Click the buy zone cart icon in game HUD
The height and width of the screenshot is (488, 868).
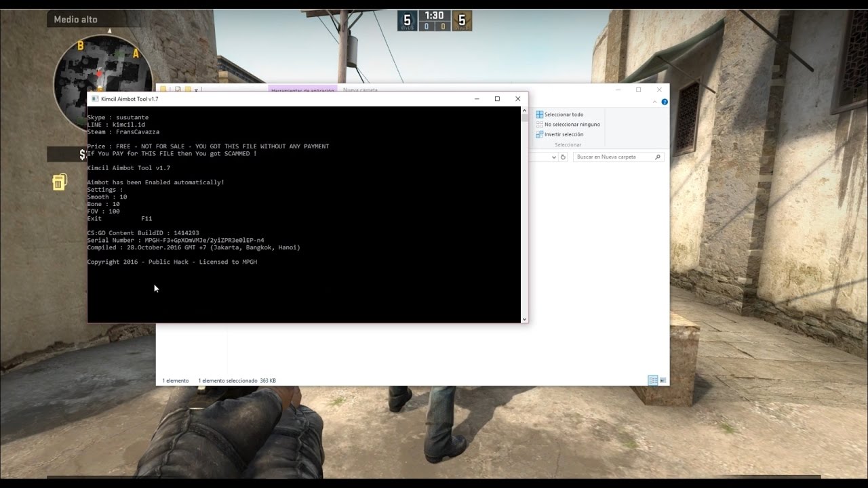coord(60,182)
